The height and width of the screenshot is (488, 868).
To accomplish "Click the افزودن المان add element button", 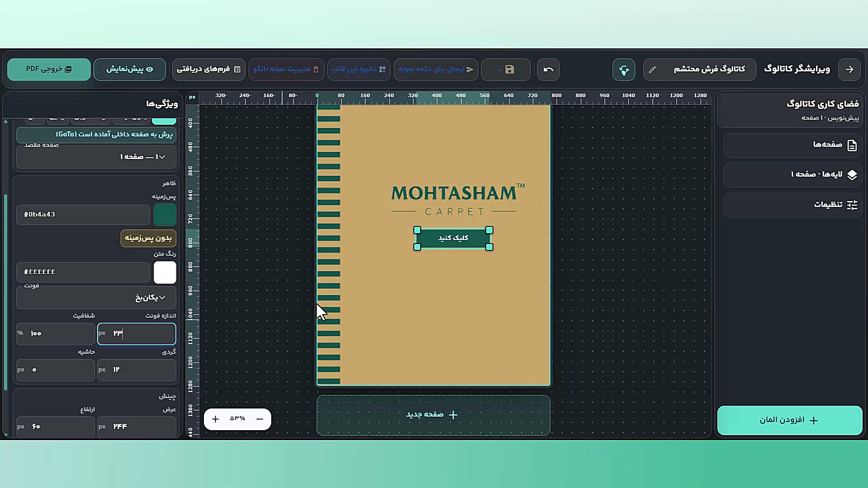I will 790,420.
